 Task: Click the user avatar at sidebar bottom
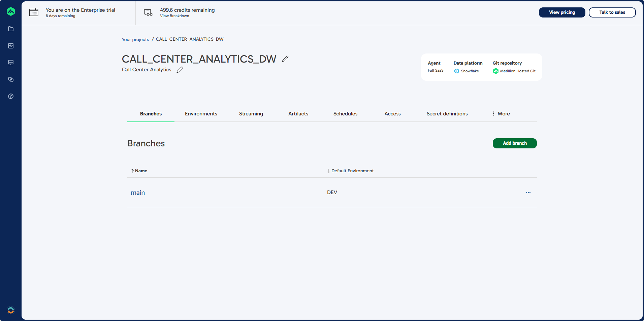pyautogui.click(x=11, y=310)
